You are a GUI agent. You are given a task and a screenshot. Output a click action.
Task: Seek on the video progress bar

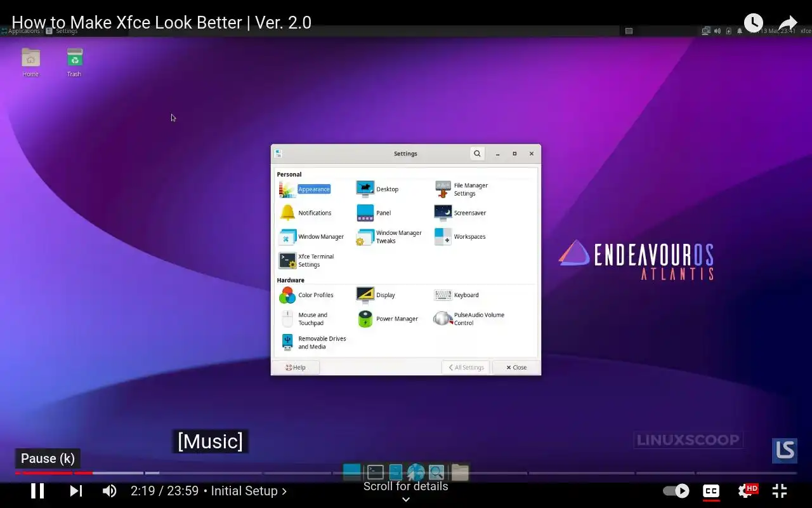click(406, 472)
